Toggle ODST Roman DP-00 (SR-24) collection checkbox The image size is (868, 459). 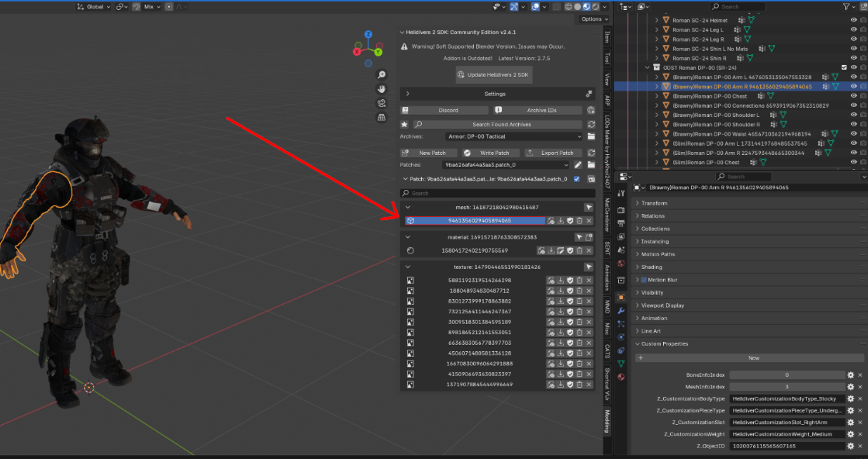pos(844,67)
